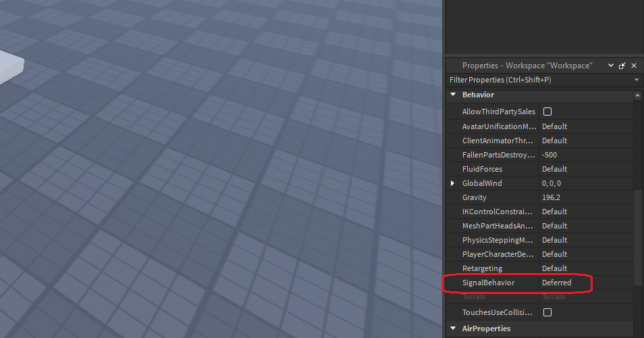Pop out the Properties panel
This screenshot has width=644, height=338.
point(622,66)
